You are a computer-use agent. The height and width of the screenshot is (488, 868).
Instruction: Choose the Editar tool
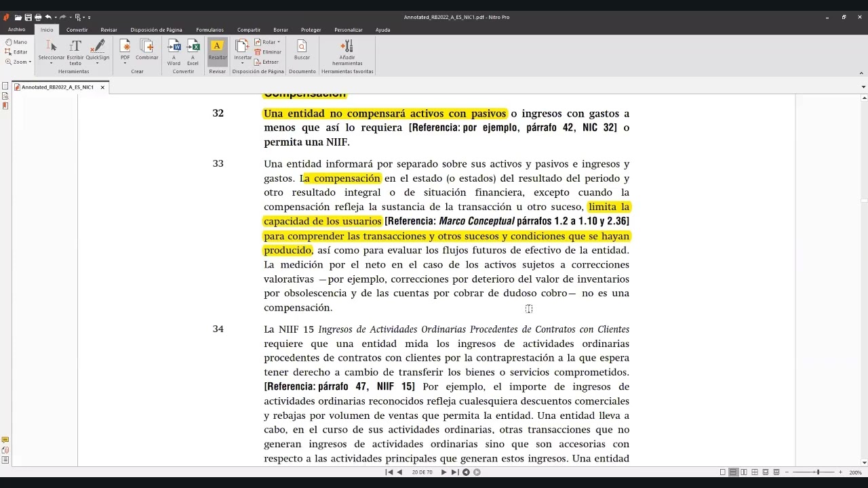16,52
